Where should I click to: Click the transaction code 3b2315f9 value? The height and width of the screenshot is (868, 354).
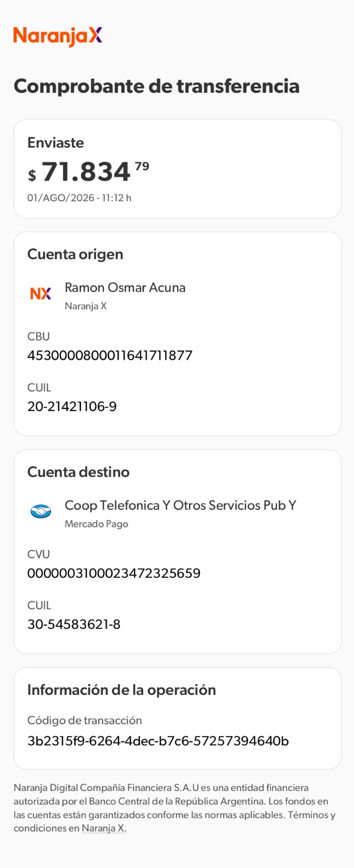click(x=158, y=741)
